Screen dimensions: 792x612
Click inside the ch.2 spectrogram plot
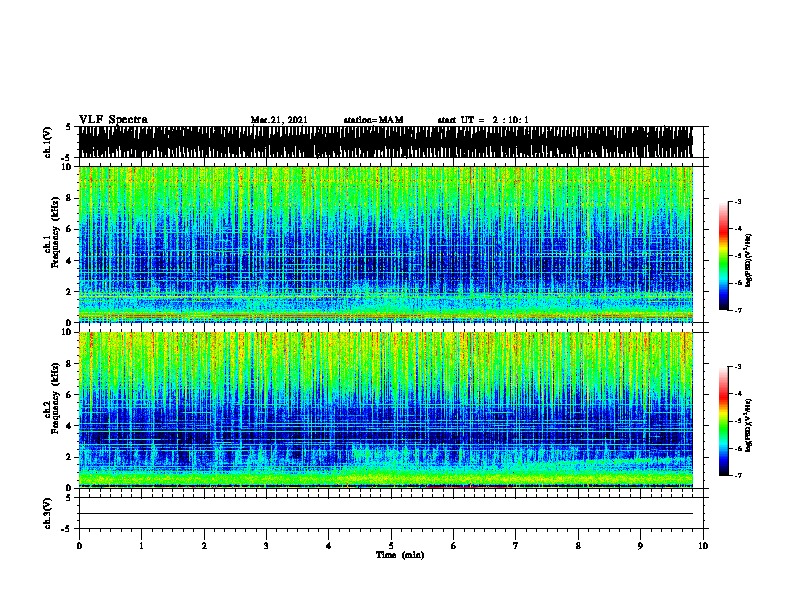tap(386, 410)
